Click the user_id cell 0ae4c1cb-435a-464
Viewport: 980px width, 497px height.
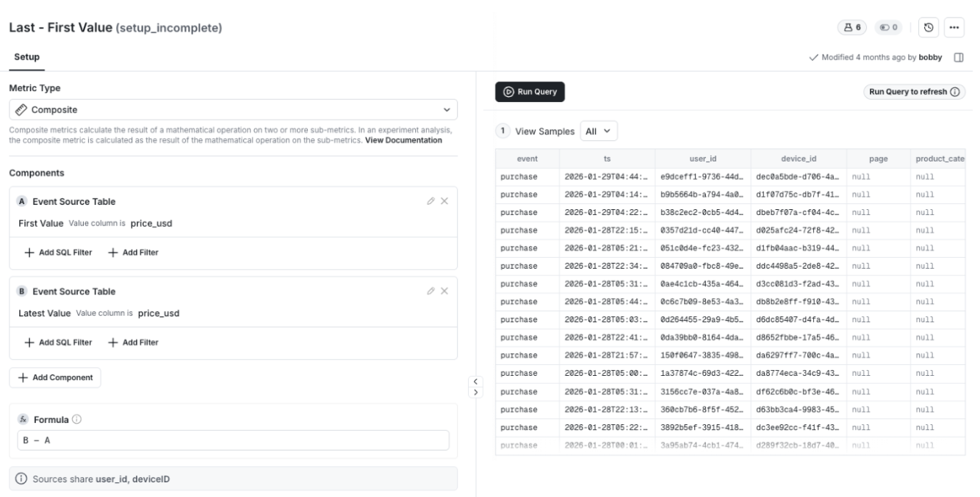702,284
